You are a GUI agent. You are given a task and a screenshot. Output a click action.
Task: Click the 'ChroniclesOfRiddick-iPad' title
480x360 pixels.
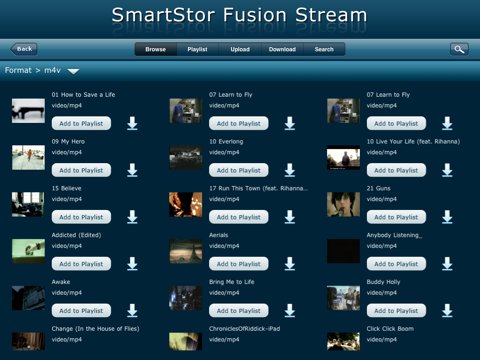[244, 329]
